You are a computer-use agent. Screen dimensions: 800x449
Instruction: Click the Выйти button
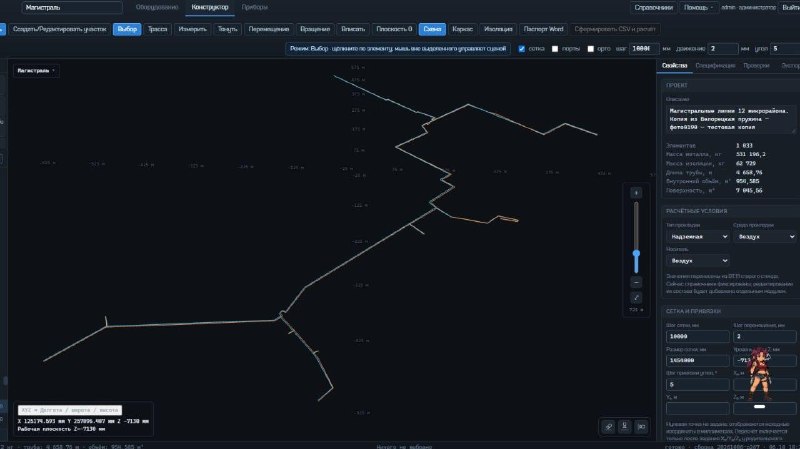coord(790,7)
